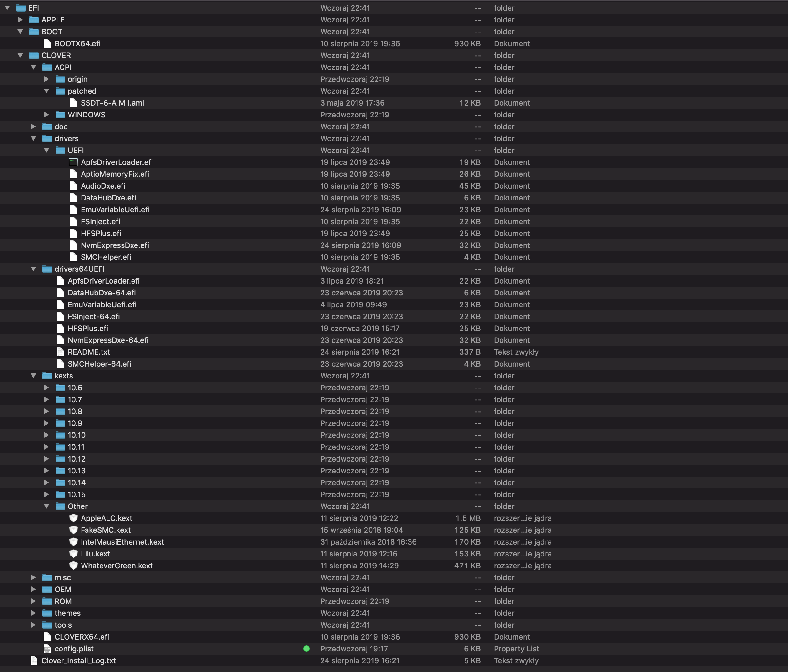This screenshot has height=672, width=788.
Task: Click the SSDT-6-A M I.aml file icon
Action: point(73,103)
